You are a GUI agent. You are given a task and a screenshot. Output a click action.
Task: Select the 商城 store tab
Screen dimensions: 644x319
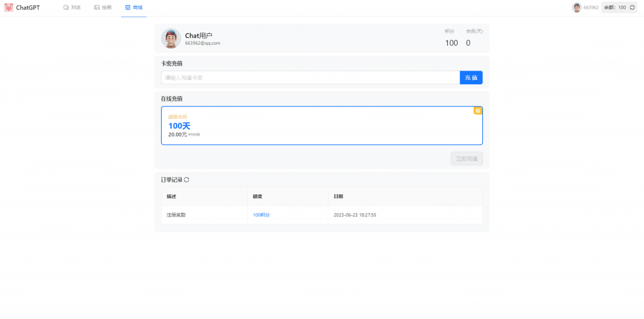tap(134, 8)
